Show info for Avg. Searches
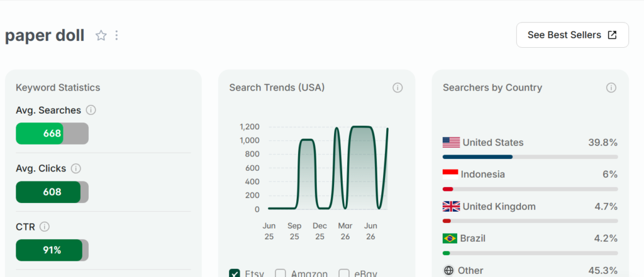This screenshot has width=644, height=277. pyautogui.click(x=91, y=110)
